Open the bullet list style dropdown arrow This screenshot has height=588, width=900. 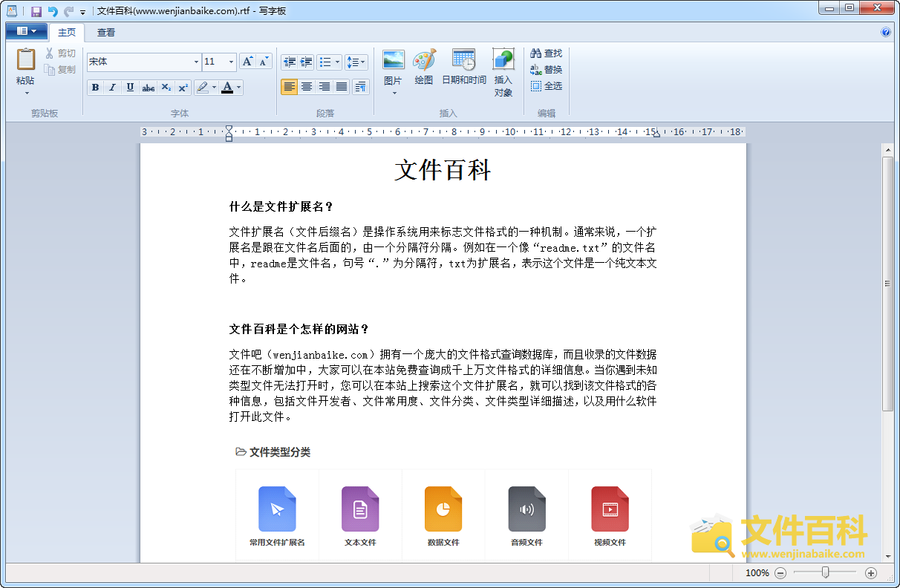point(338,62)
